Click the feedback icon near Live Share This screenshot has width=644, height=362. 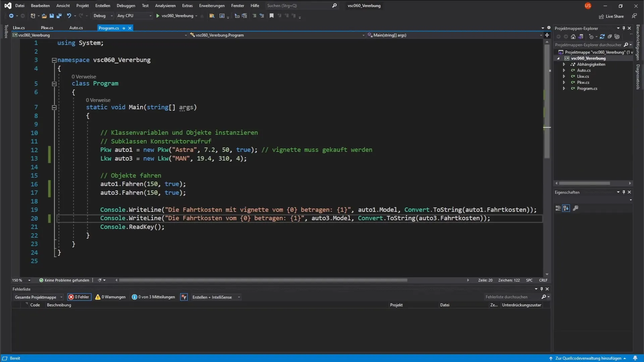pos(634,16)
